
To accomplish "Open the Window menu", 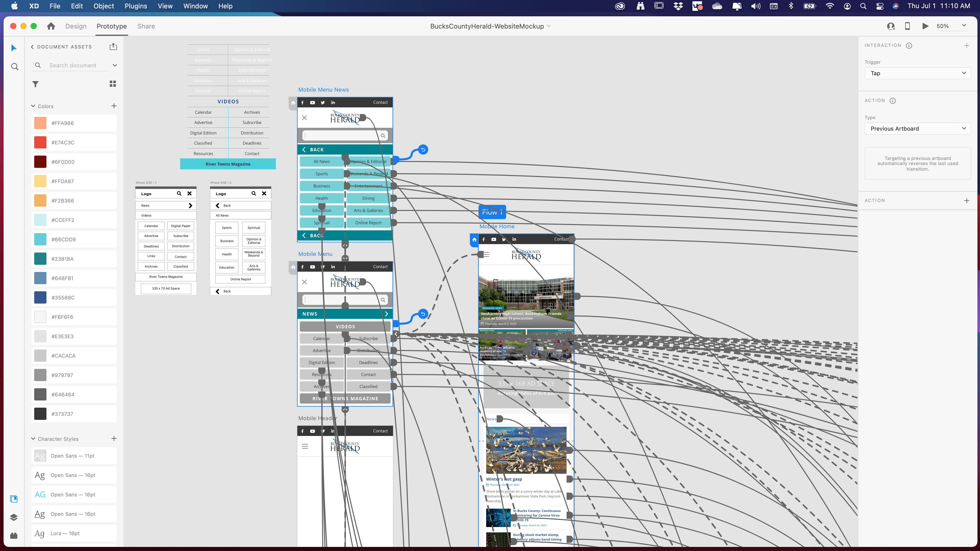I will coord(195,6).
